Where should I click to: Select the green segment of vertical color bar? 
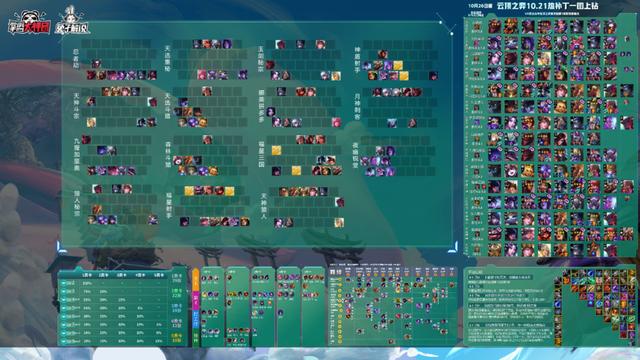[196, 338]
